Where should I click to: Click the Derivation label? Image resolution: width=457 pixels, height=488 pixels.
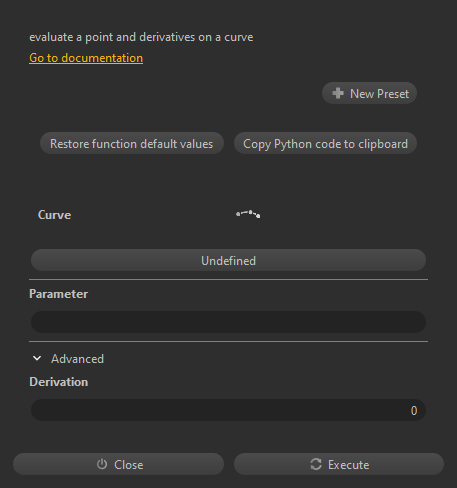[x=59, y=382]
